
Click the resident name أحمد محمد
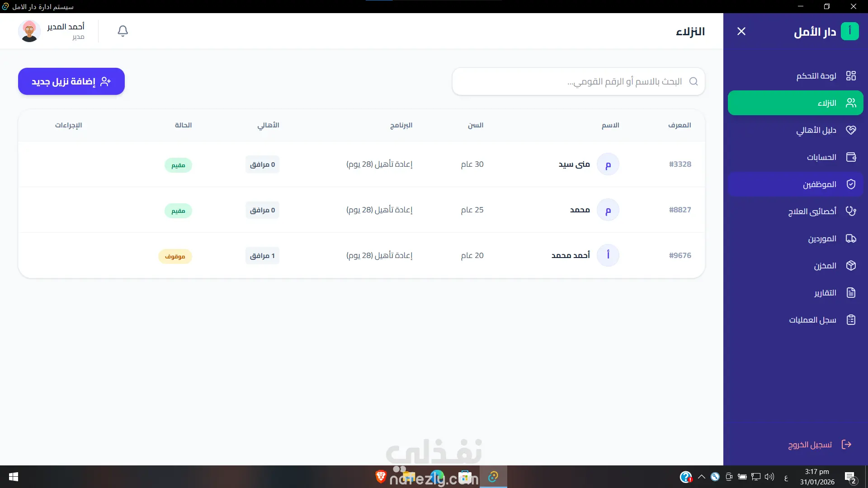pos(571,255)
